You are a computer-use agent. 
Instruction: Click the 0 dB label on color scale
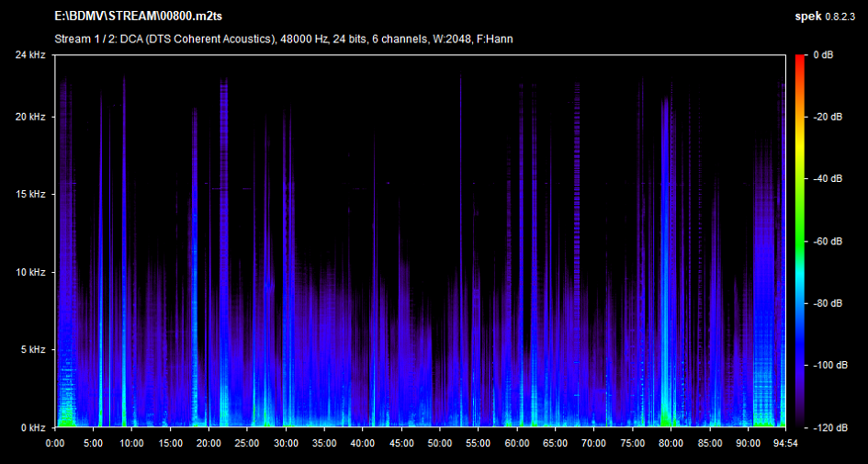point(822,55)
